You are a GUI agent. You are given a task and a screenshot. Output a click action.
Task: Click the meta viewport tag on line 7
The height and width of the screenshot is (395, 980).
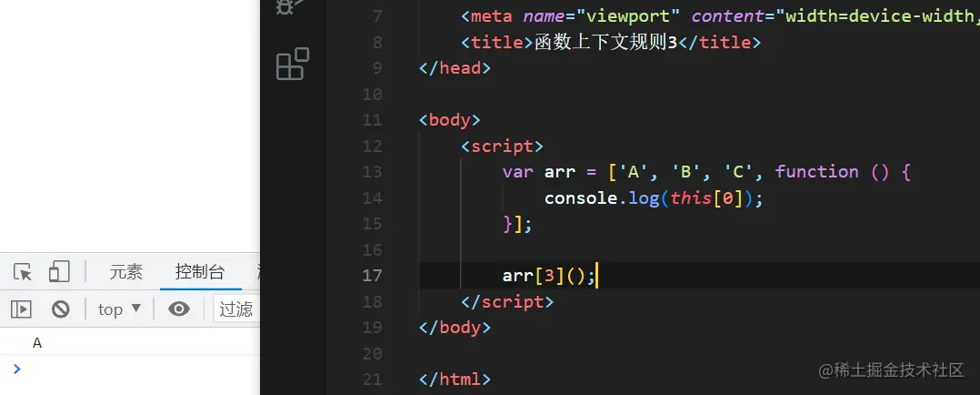click(x=720, y=16)
